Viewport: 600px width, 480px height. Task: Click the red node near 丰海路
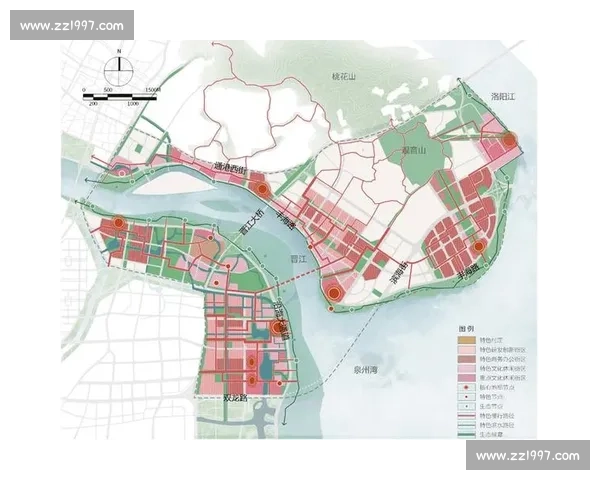[x=479, y=246]
